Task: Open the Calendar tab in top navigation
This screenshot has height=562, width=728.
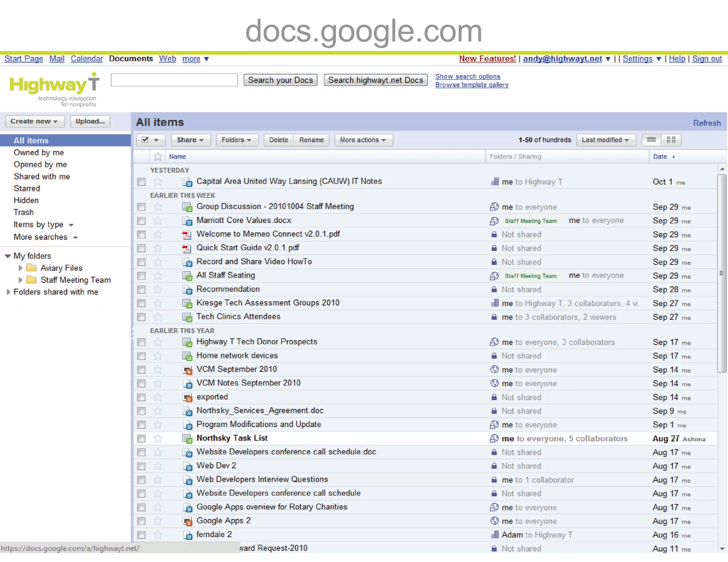Action: click(86, 59)
